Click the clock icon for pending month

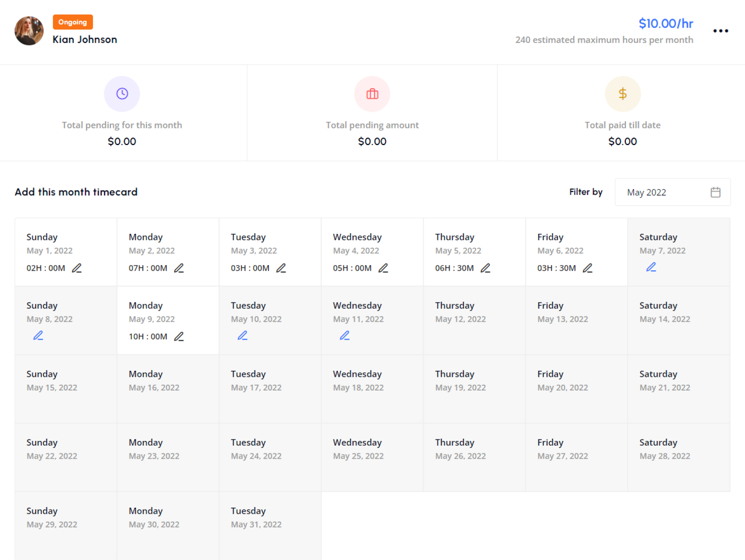coord(122,94)
